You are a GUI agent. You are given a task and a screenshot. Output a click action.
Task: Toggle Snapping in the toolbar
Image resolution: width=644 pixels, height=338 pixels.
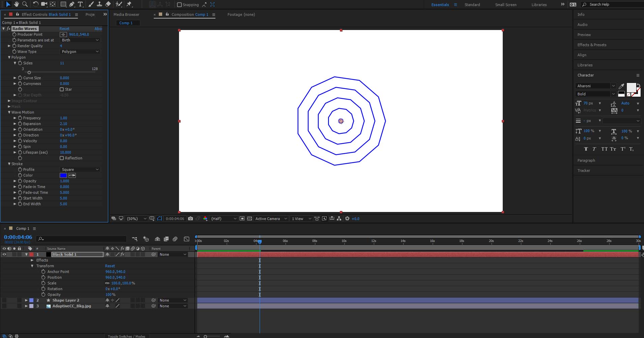tap(179, 4)
